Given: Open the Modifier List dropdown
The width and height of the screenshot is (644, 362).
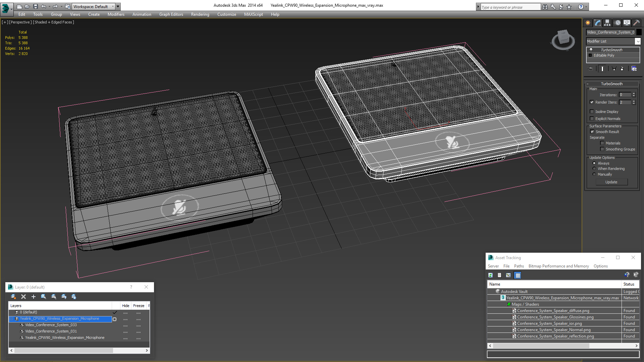Looking at the screenshot, I should click(x=613, y=41).
